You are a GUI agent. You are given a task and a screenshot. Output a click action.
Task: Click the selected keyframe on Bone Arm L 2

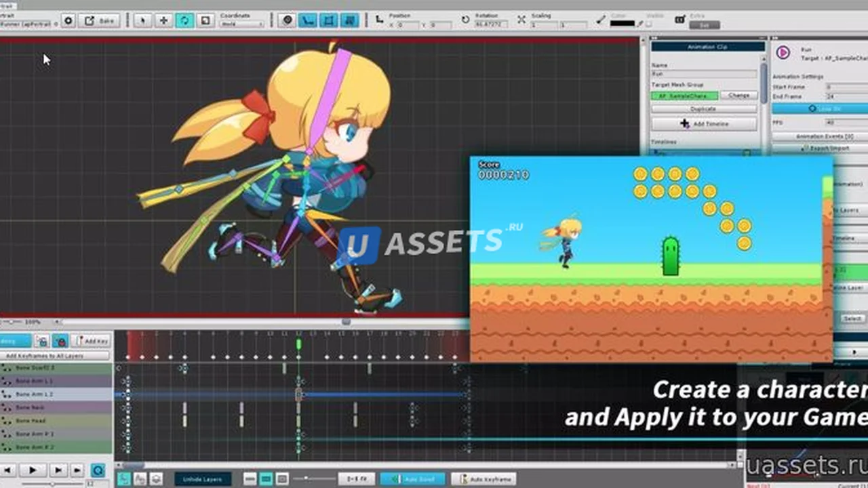(298, 394)
